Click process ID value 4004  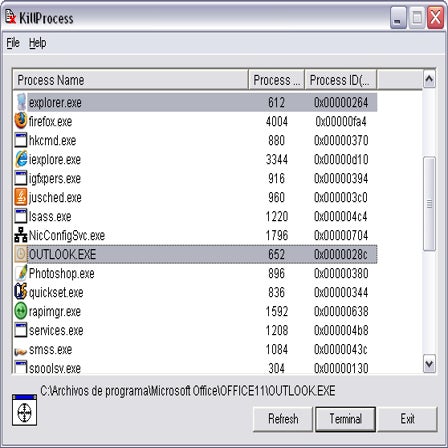[x=277, y=121]
